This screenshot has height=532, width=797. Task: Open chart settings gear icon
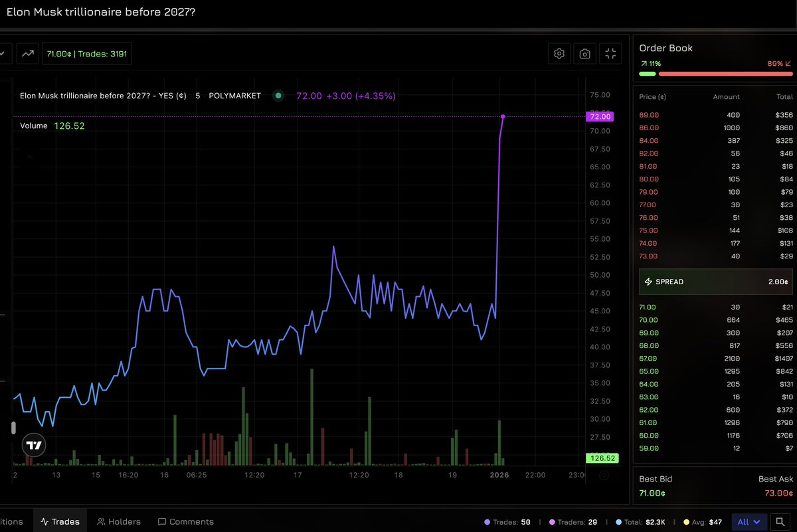[559, 54]
